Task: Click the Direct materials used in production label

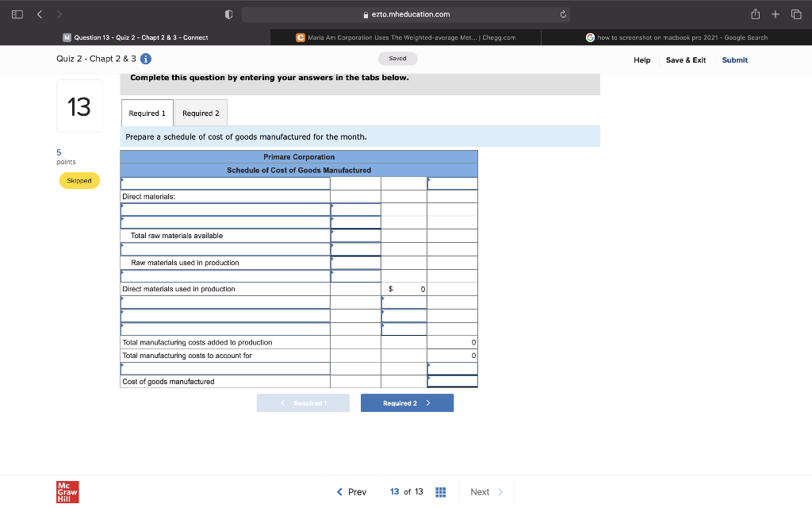Action: [x=178, y=289]
